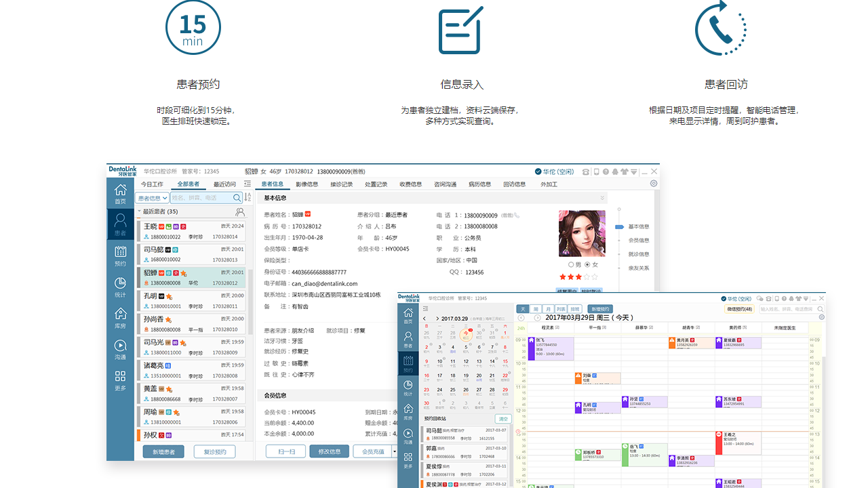Image resolution: width=868 pixels, height=488 pixels.
Task: Switch the schedule view to 周 week
Action: (536, 308)
